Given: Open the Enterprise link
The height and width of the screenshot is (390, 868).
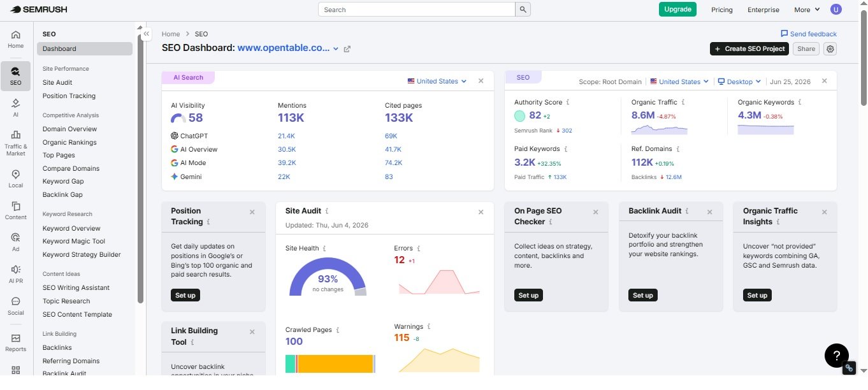Looking at the screenshot, I should coord(763,10).
